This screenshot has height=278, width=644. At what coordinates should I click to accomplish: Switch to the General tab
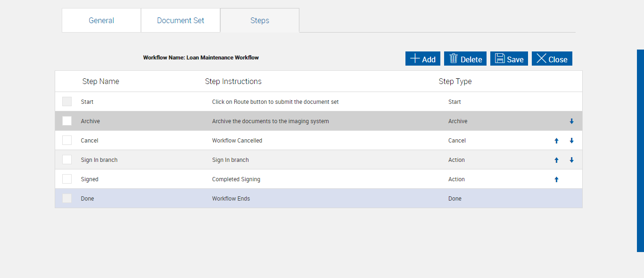[101, 20]
